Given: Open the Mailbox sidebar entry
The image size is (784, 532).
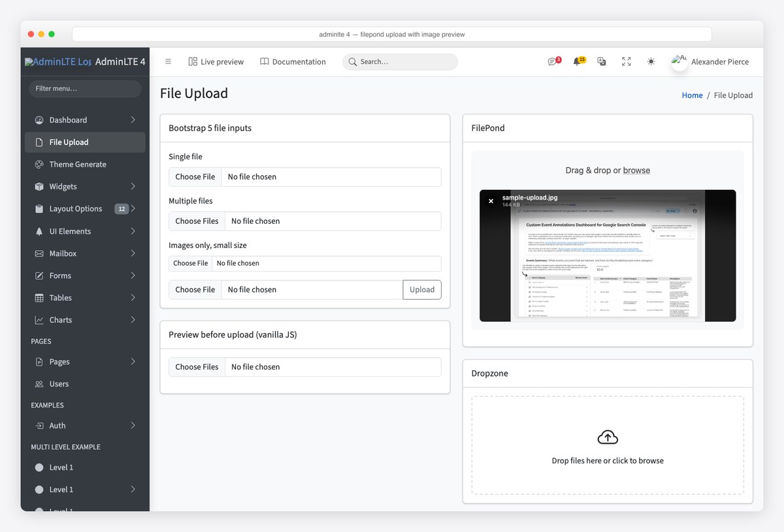Looking at the screenshot, I should tap(85, 253).
